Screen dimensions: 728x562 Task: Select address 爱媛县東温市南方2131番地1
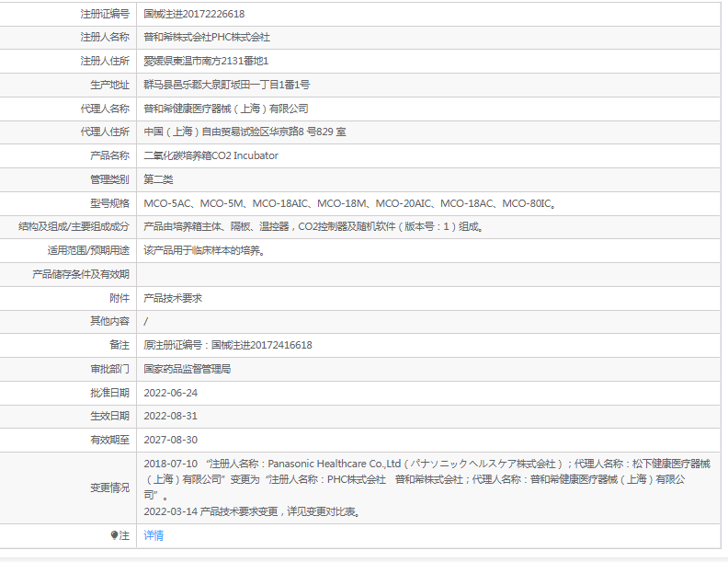pyautogui.click(x=206, y=61)
